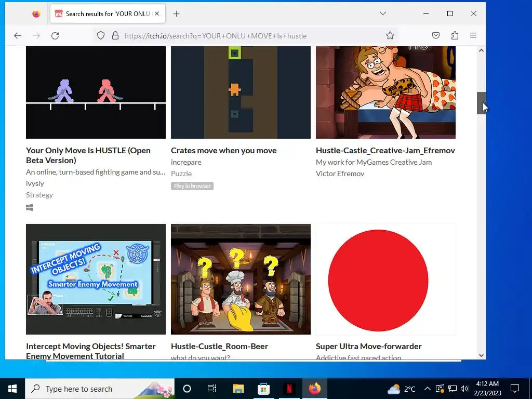Click the Strategy genre label
Image resolution: width=532 pixels, height=399 pixels.
(x=39, y=195)
